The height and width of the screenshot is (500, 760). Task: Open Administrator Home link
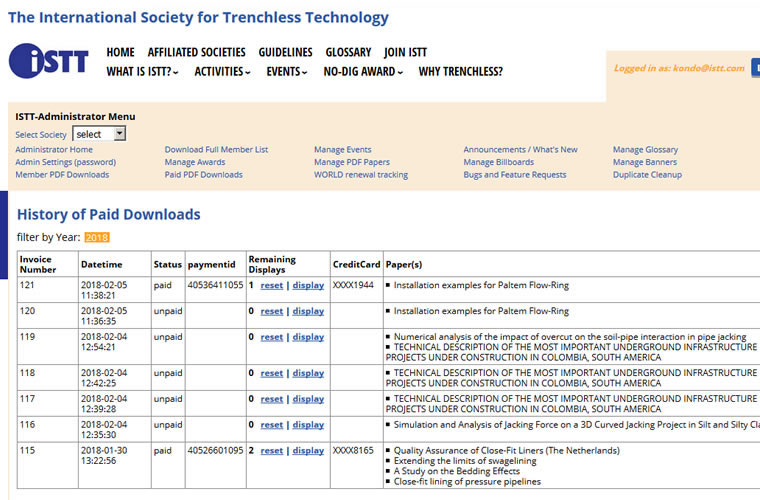[54, 150]
